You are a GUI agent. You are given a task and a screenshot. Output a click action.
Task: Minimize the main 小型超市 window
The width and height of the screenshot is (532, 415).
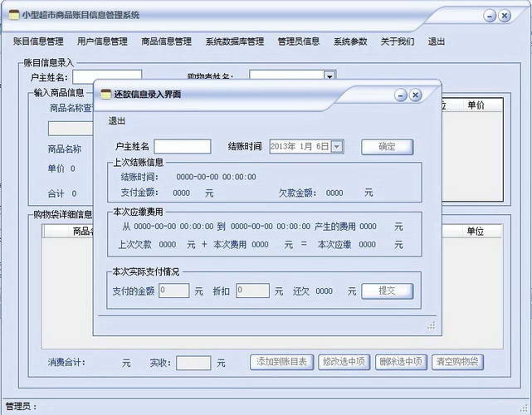click(490, 16)
